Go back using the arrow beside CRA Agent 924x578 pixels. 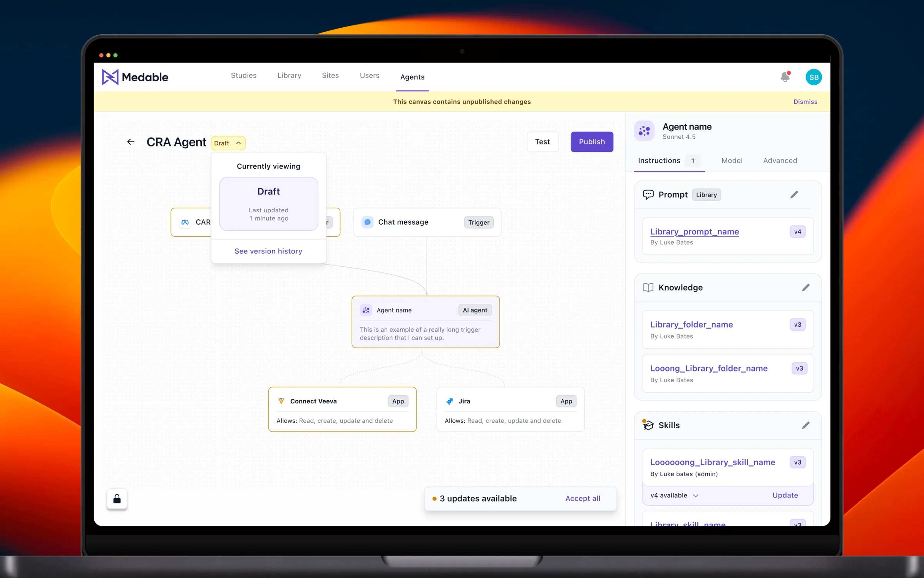pos(131,142)
